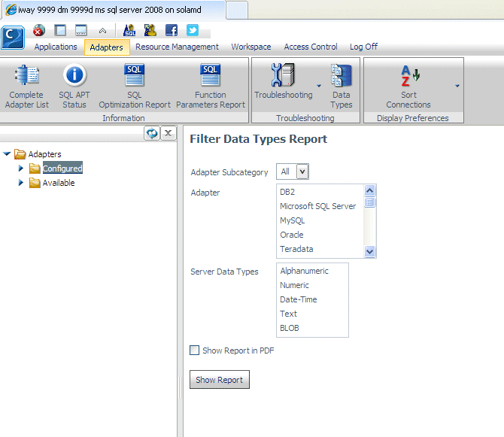Open Complete Adapter List

point(26,86)
